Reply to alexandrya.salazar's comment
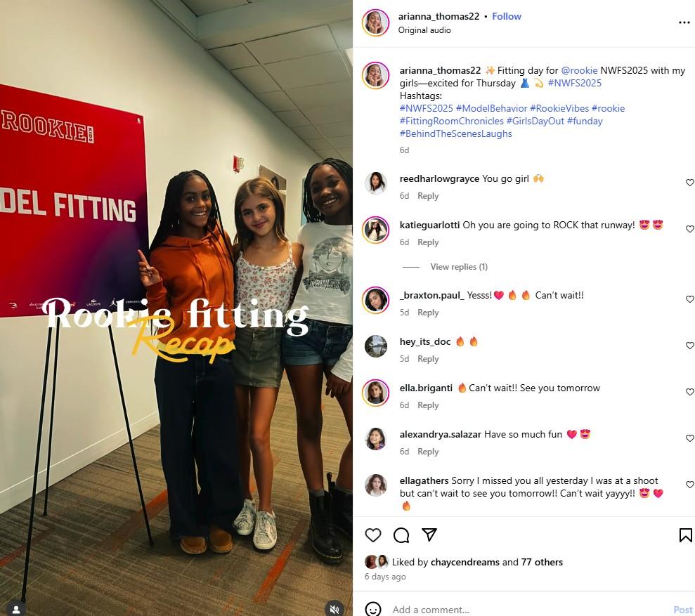 point(428,452)
